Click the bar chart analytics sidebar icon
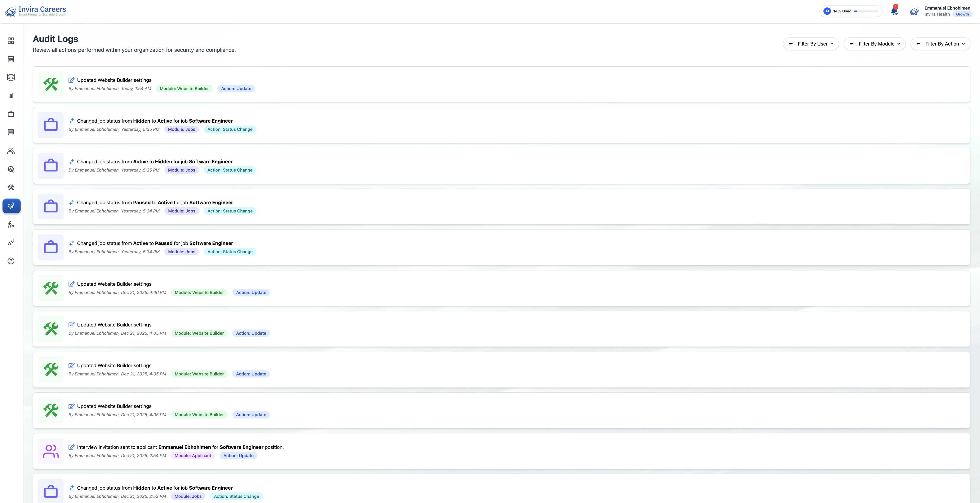 coord(11,96)
